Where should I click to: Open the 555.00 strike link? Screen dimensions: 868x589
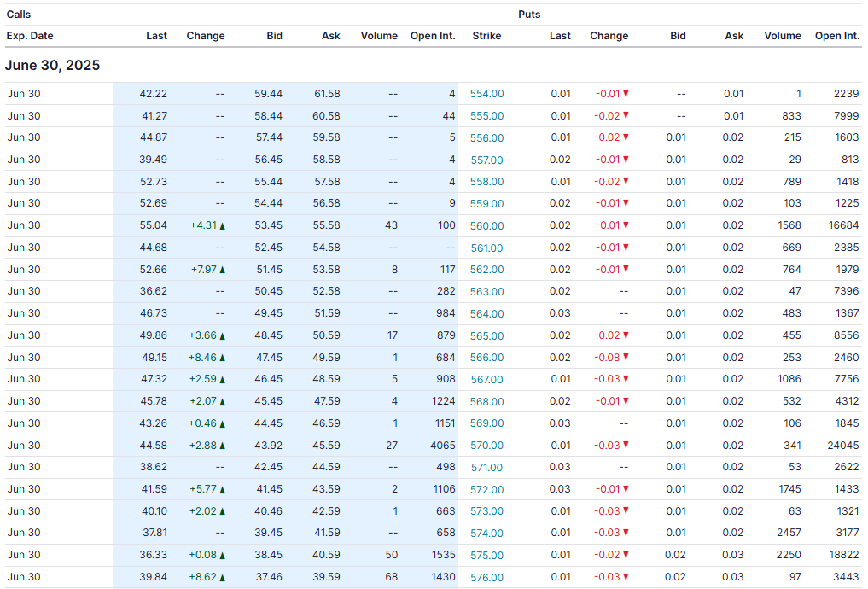[x=486, y=116]
